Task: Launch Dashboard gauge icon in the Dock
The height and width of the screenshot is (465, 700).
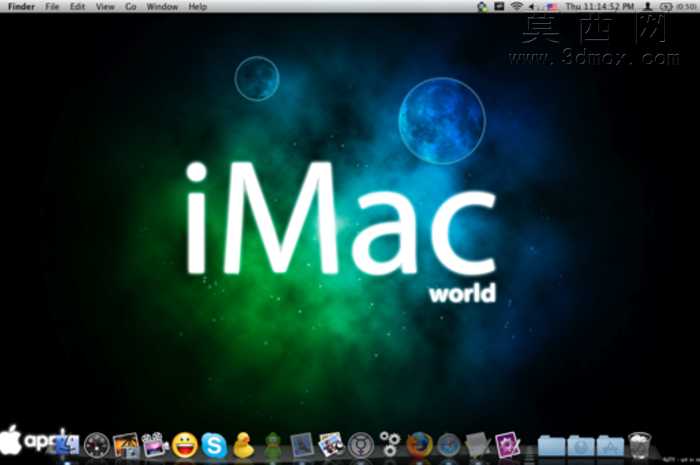Action: [96, 445]
